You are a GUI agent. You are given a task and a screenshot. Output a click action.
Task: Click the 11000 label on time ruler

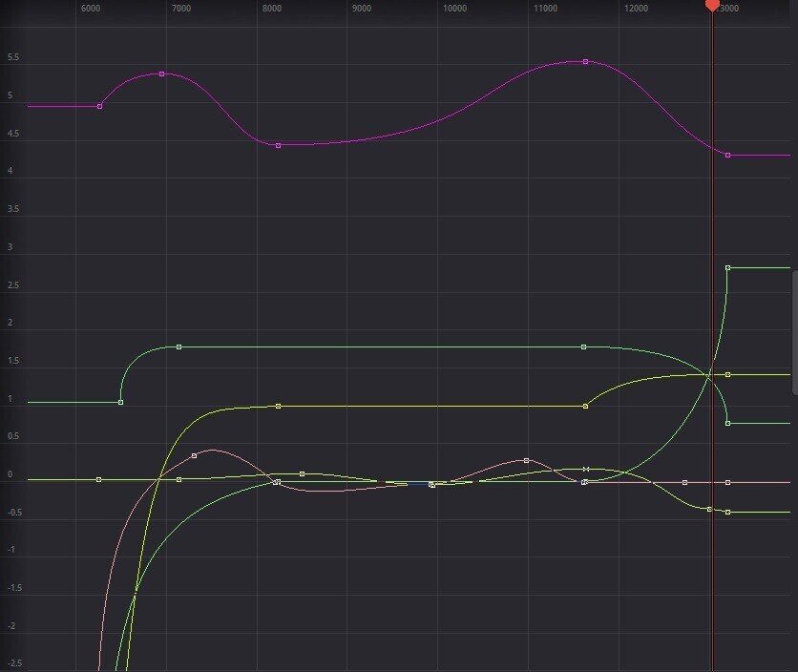(545, 9)
